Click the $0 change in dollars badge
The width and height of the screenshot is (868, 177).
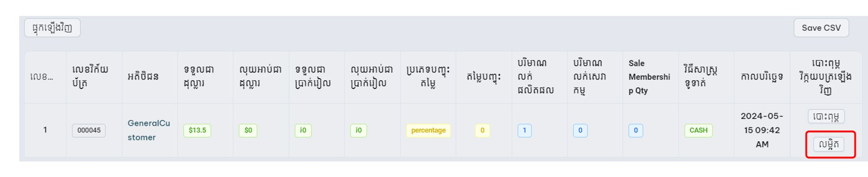[x=248, y=130]
